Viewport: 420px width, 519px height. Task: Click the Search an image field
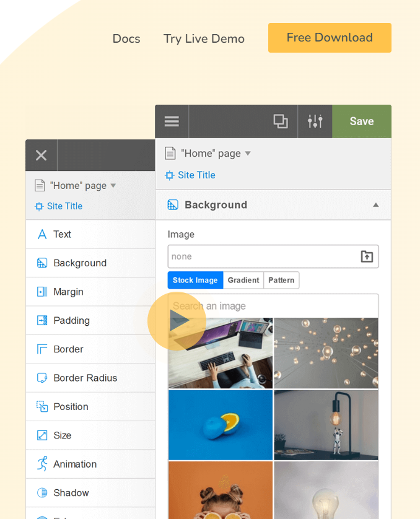[273, 306]
